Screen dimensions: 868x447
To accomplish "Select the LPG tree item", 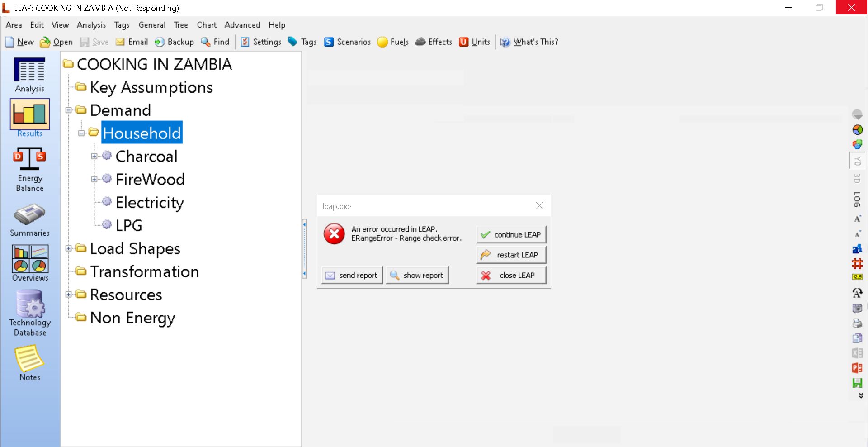I will pyautogui.click(x=129, y=225).
